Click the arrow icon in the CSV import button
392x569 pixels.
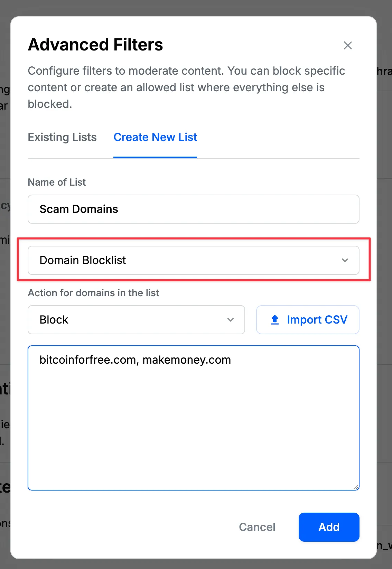[274, 320]
